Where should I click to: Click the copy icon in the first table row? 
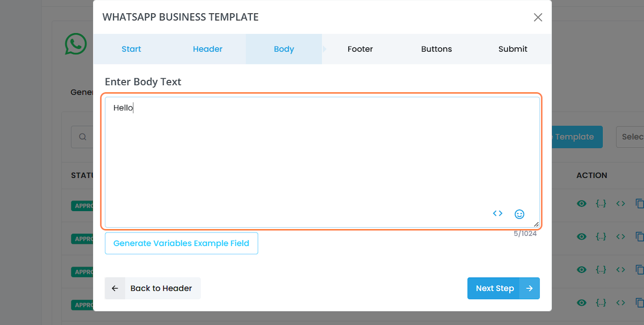point(639,204)
